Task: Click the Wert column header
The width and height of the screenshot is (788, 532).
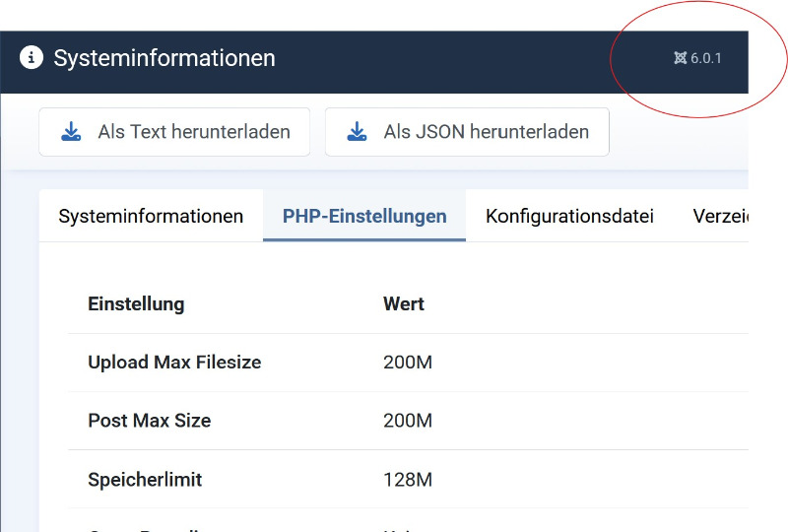Action: pyautogui.click(x=404, y=303)
